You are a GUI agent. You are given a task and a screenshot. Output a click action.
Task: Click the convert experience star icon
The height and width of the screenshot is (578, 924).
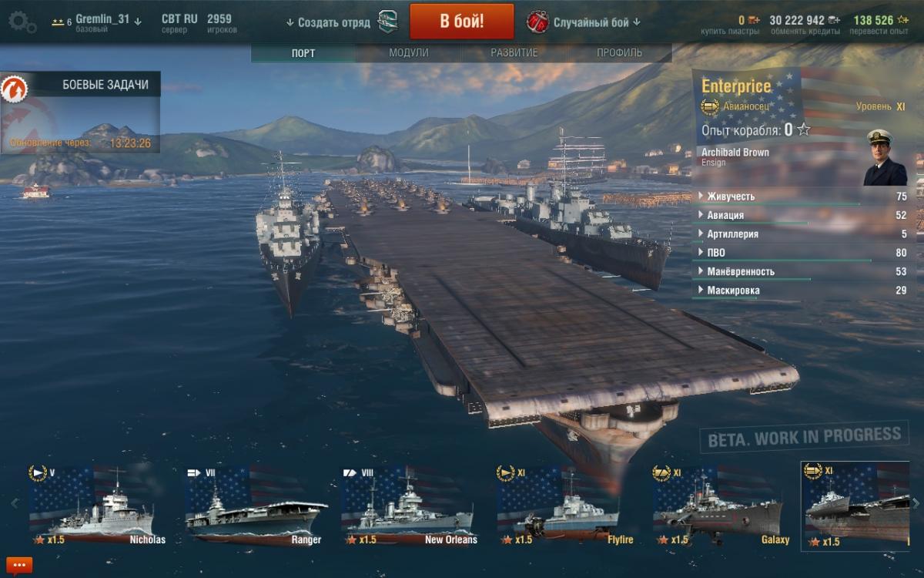[902, 21]
